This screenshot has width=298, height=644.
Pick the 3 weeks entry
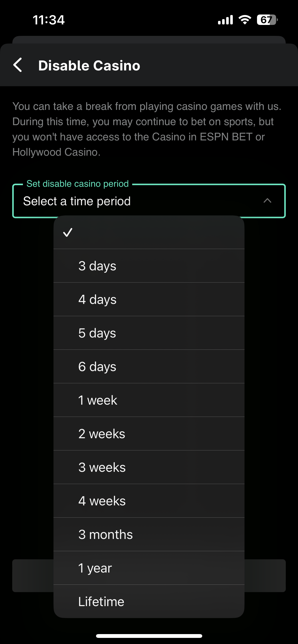pyautogui.click(x=149, y=467)
